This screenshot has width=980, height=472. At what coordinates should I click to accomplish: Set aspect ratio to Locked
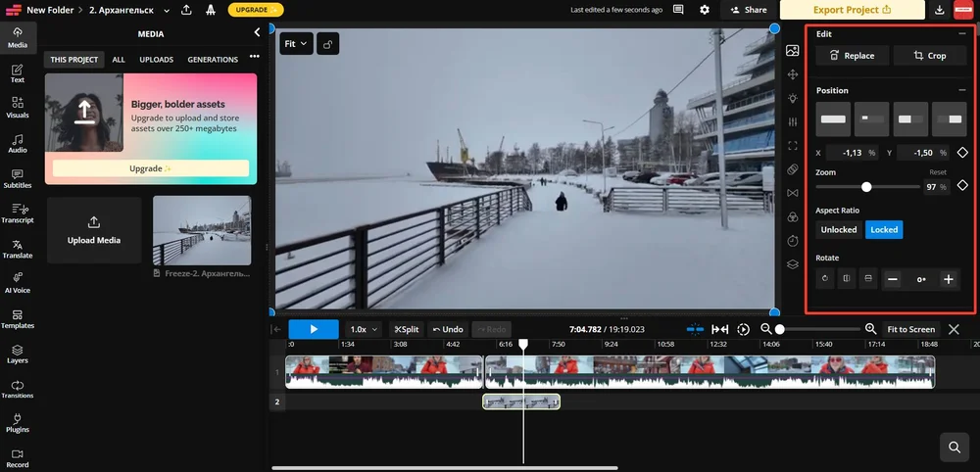tap(884, 230)
